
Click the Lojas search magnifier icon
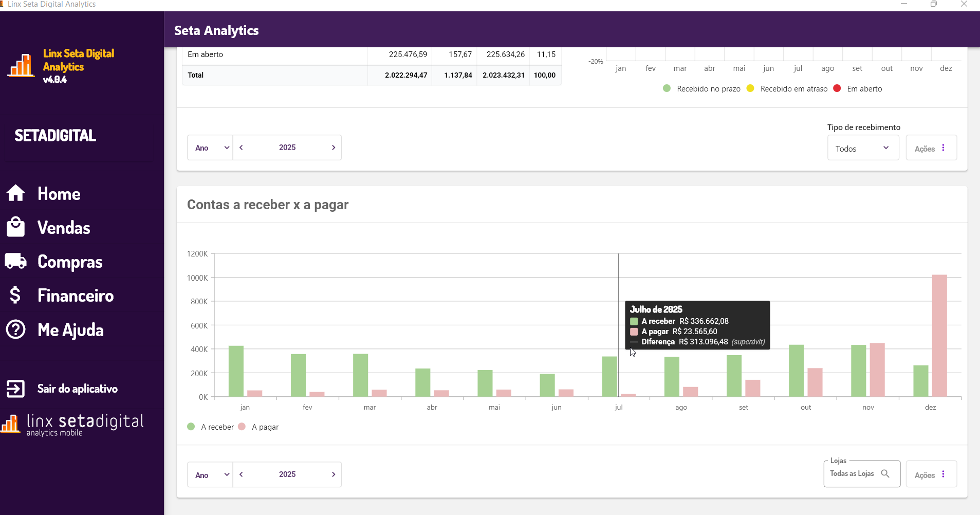tap(885, 473)
